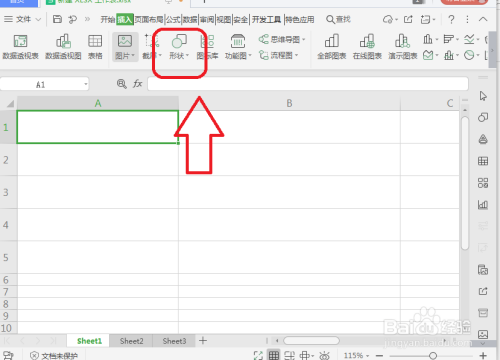Screen dimensions: 500x360
Task: Switch to the 安全 Security tab
Action: point(241,19)
